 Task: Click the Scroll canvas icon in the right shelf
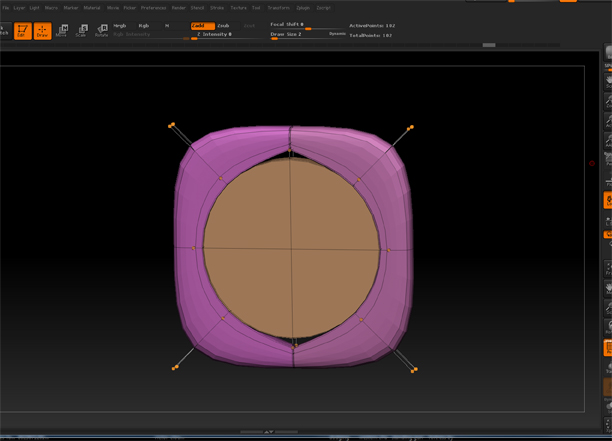point(608,82)
